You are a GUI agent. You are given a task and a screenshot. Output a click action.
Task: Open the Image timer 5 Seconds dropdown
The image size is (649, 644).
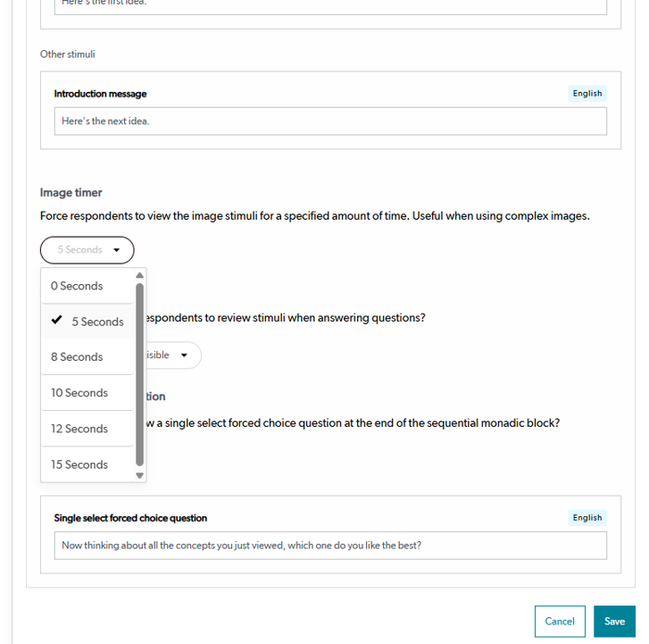tap(87, 250)
